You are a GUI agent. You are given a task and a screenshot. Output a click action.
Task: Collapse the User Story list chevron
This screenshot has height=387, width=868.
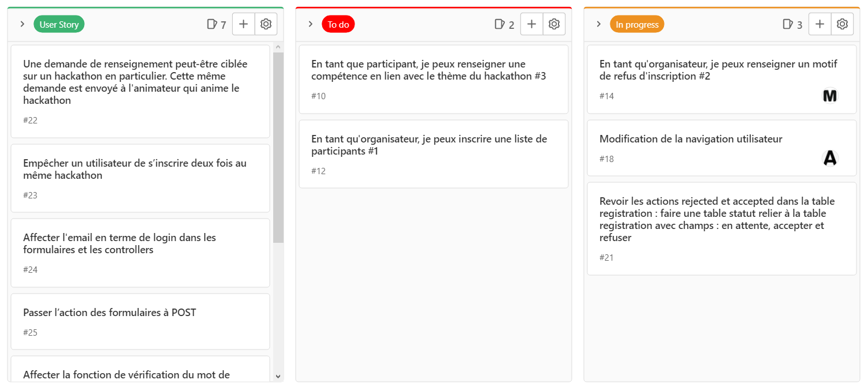pos(22,24)
